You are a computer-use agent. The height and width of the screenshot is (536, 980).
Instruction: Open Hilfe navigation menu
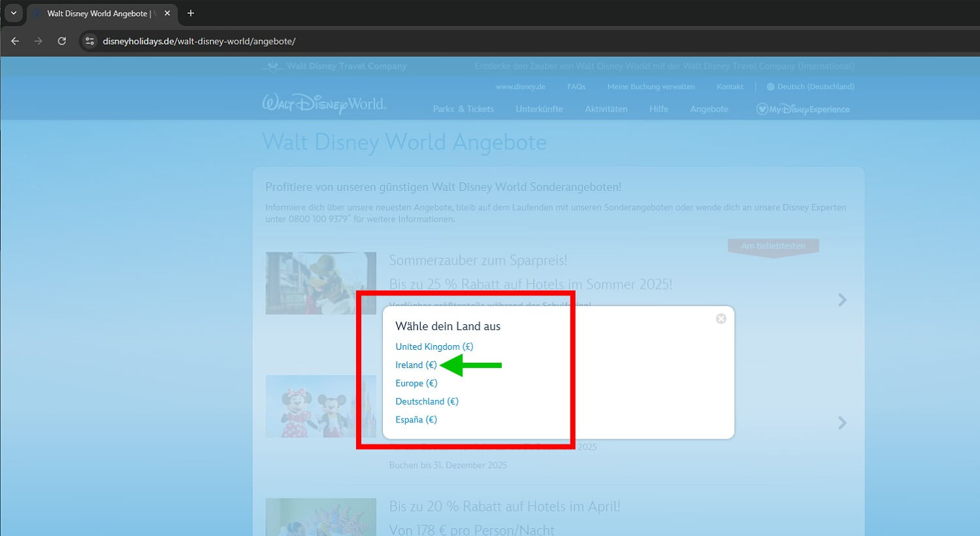[x=659, y=109]
